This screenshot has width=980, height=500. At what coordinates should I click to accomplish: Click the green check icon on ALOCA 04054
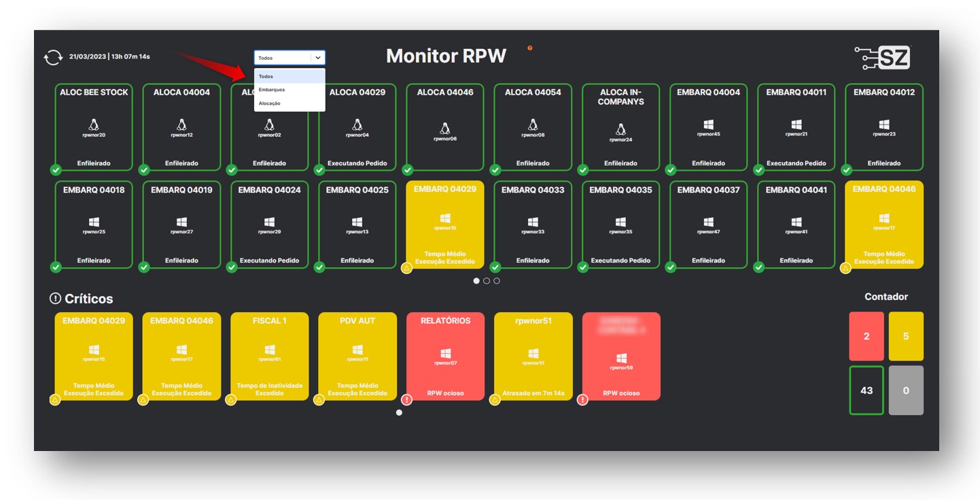(x=495, y=170)
